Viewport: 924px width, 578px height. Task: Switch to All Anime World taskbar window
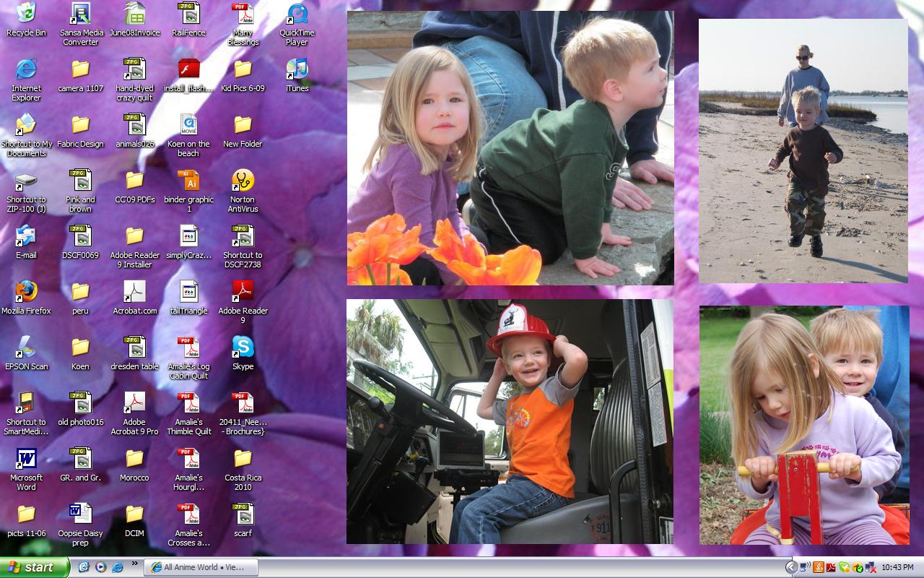point(201,567)
